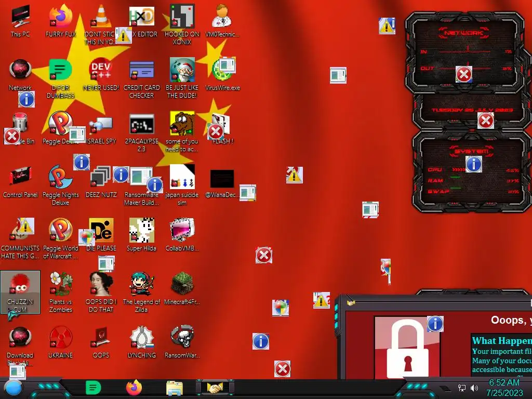Click the NETWORK gadget widget
532x399 pixels.
tap(464, 52)
